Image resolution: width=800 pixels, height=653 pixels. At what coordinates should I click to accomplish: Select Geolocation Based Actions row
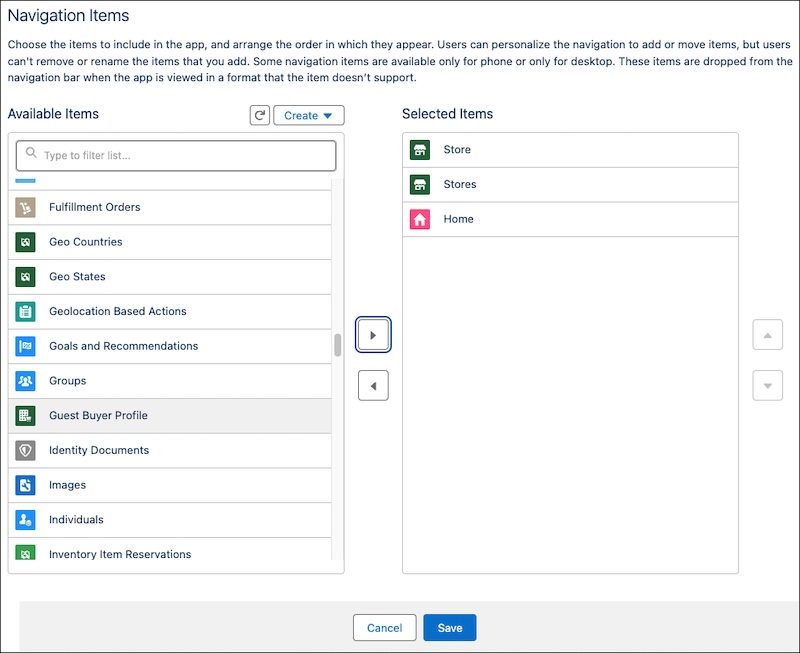(170, 311)
